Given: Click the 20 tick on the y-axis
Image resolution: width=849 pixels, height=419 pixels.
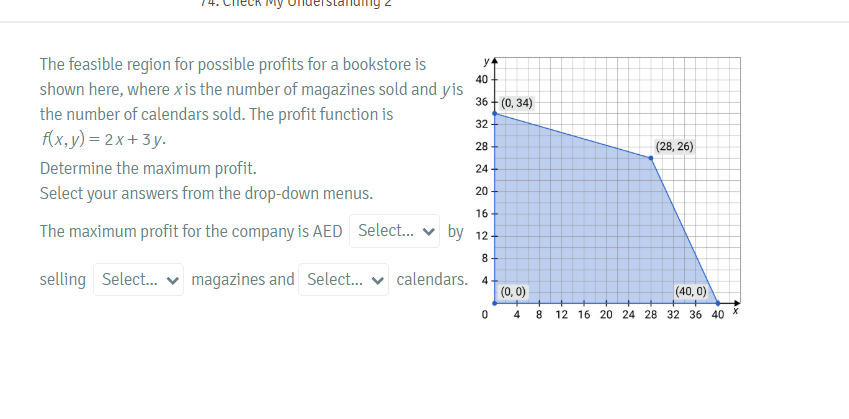Looking at the screenshot, I should [482, 190].
